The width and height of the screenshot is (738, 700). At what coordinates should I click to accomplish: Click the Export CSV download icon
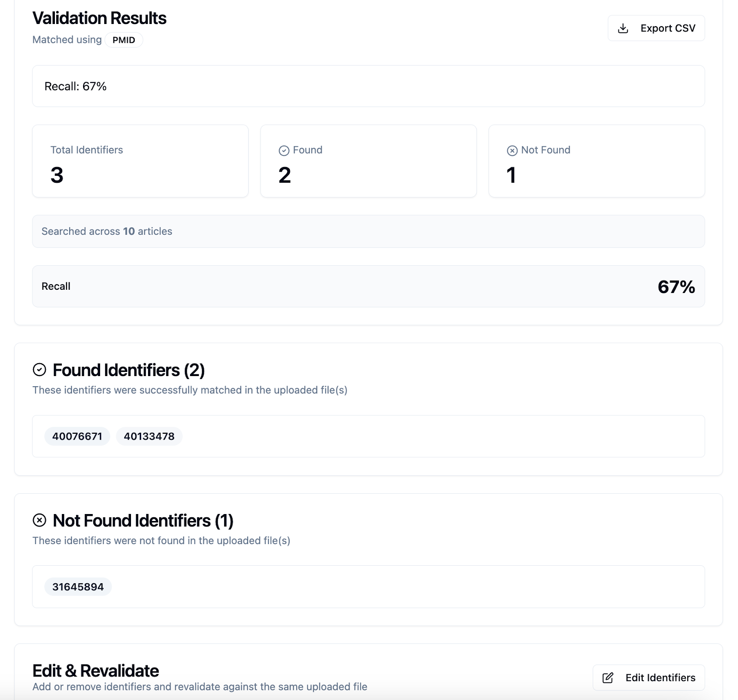[623, 28]
